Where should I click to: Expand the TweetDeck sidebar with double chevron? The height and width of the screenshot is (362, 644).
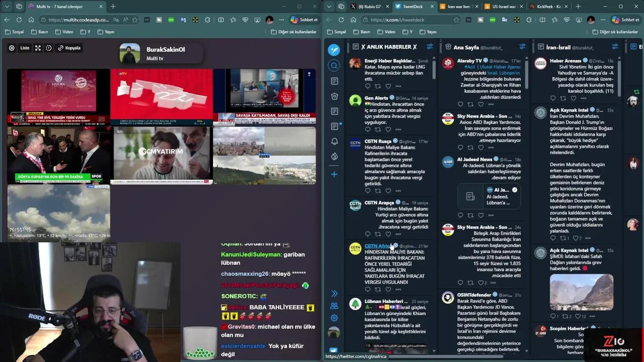click(x=334, y=294)
